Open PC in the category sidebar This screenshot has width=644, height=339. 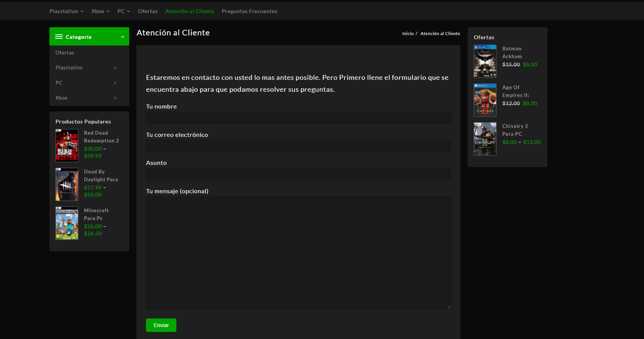[59, 83]
